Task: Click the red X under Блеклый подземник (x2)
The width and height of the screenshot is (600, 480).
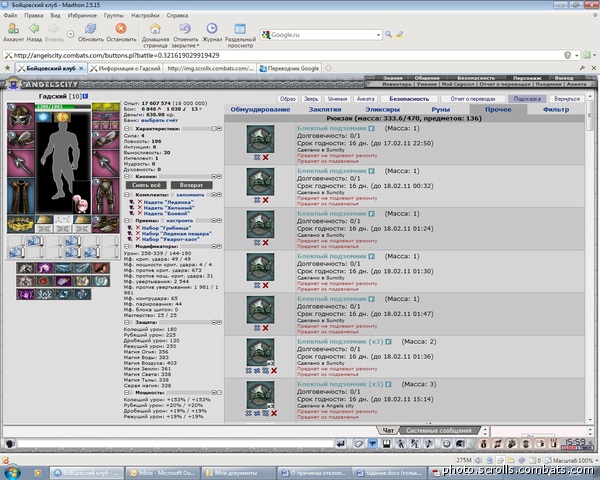Action: click(274, 371)
